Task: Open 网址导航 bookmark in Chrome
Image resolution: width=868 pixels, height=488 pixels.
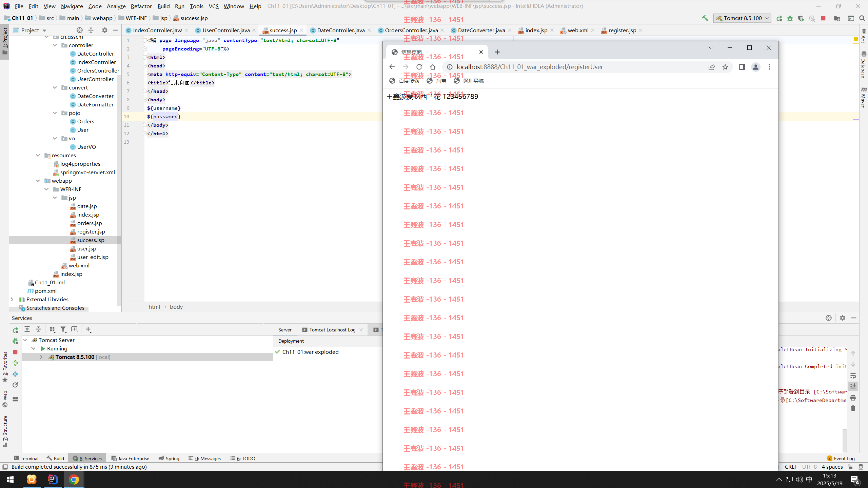Action: point(469,81)
